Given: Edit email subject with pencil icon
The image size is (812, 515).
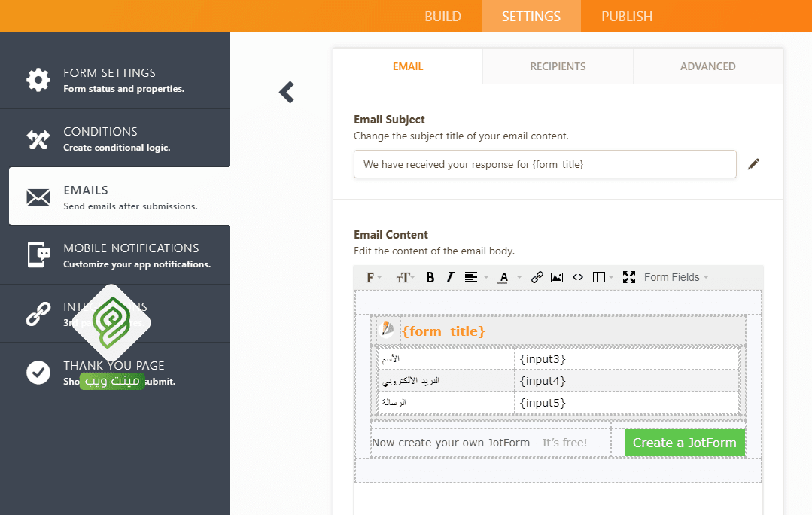Looking at the screenshot, I should [x=754, y=163].
